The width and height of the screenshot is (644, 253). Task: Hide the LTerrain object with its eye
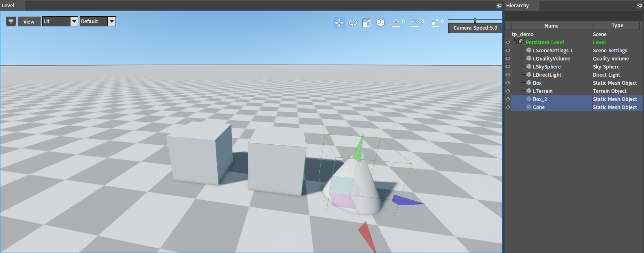point(508,91)
